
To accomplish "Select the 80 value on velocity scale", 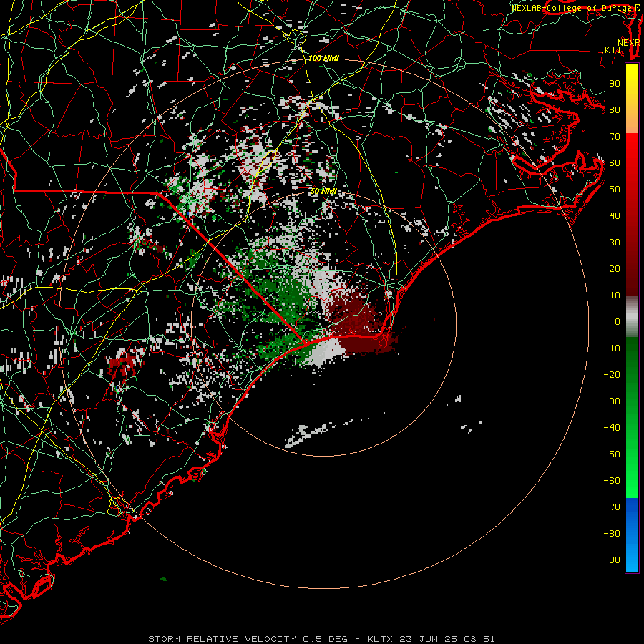I will (x=615, y=109).
